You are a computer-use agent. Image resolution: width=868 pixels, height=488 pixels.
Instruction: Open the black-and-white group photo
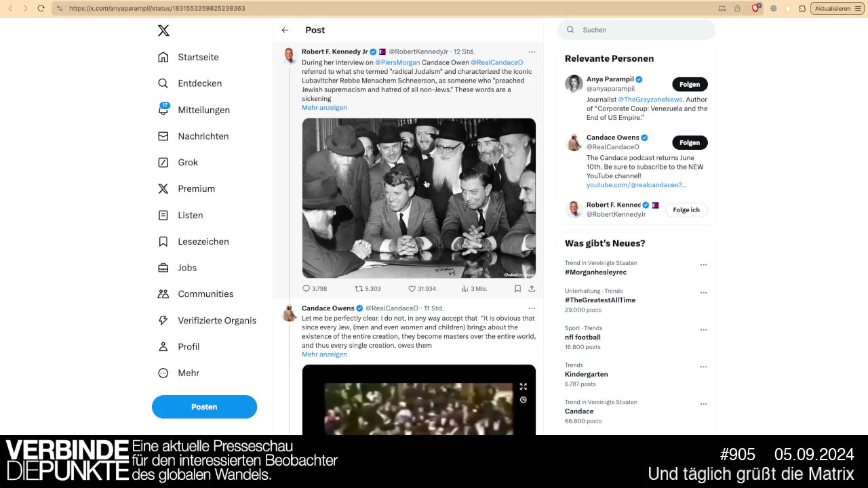click(418, 198)
